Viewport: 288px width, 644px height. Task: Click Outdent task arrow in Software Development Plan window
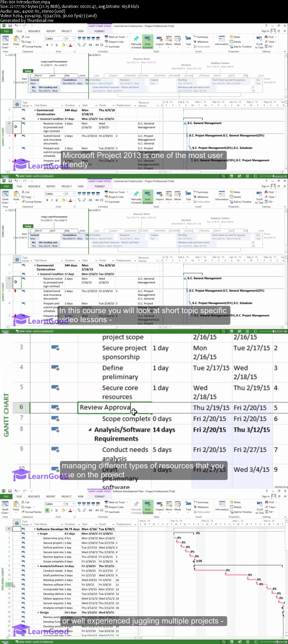pyautogui.click(x=79, y=510)
